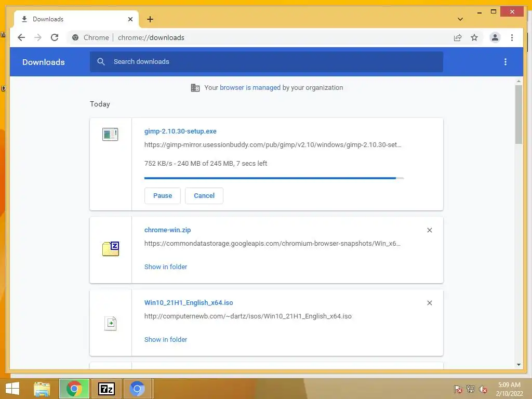532x399 pixels.
Task: Close the Downloads tab
Action: pos(130,19)
